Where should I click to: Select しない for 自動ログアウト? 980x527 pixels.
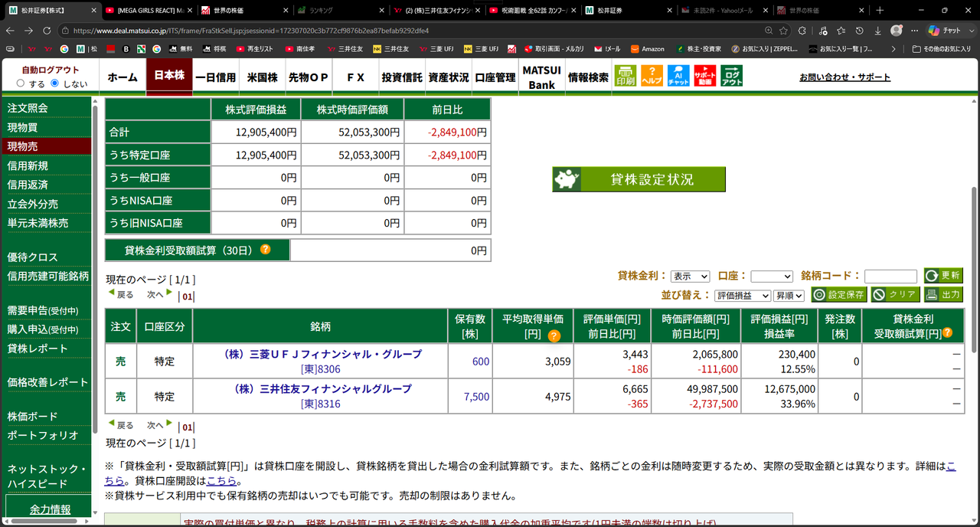pos(54,83)
